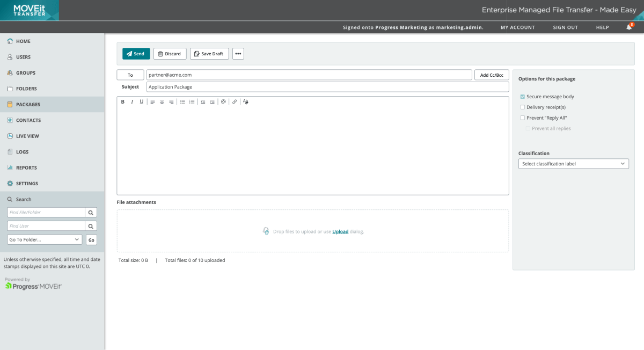Screen dimensions: 644x350
Task: Click the Subject input field
Action: click(327, 87)
